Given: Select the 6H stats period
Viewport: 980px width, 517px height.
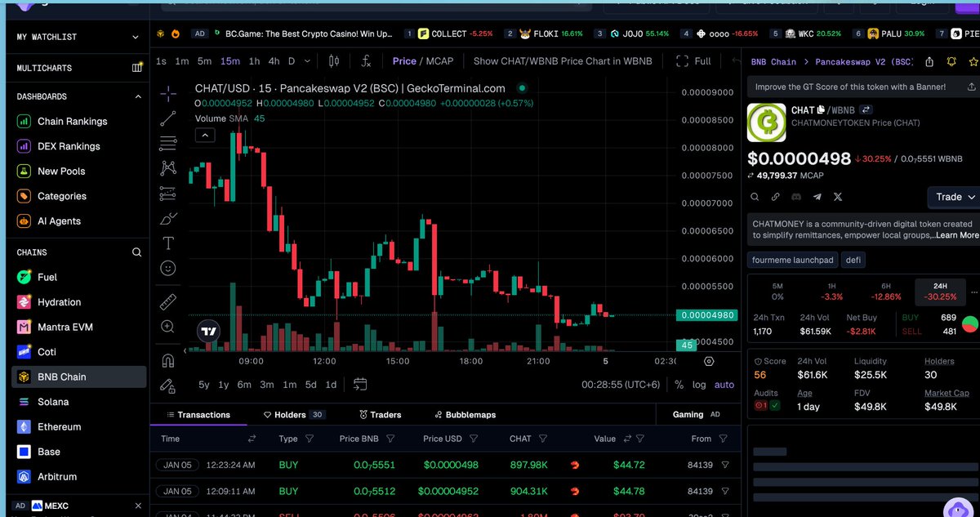Looking at the screenshot, I should point(886,291).
